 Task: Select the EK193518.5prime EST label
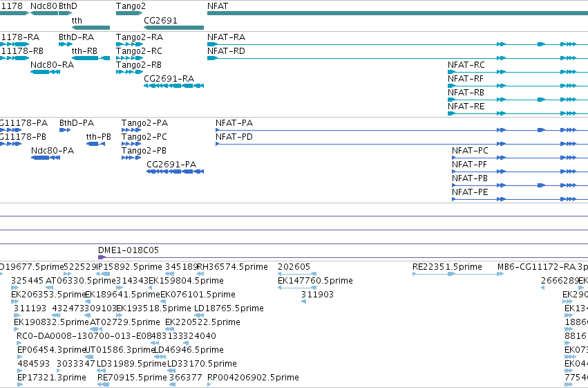click(x=154, y=308)
